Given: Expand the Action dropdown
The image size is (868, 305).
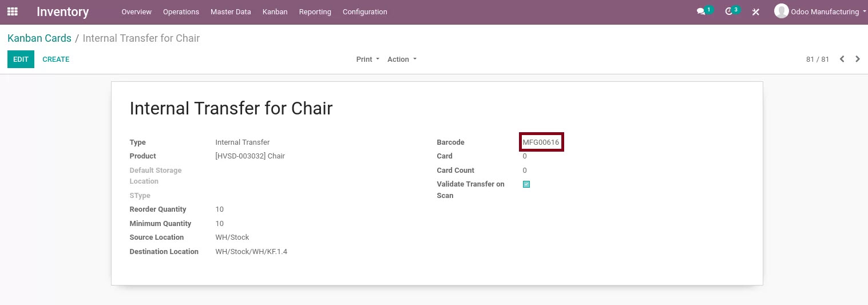Looking at the screenshot, I should 402,59.
